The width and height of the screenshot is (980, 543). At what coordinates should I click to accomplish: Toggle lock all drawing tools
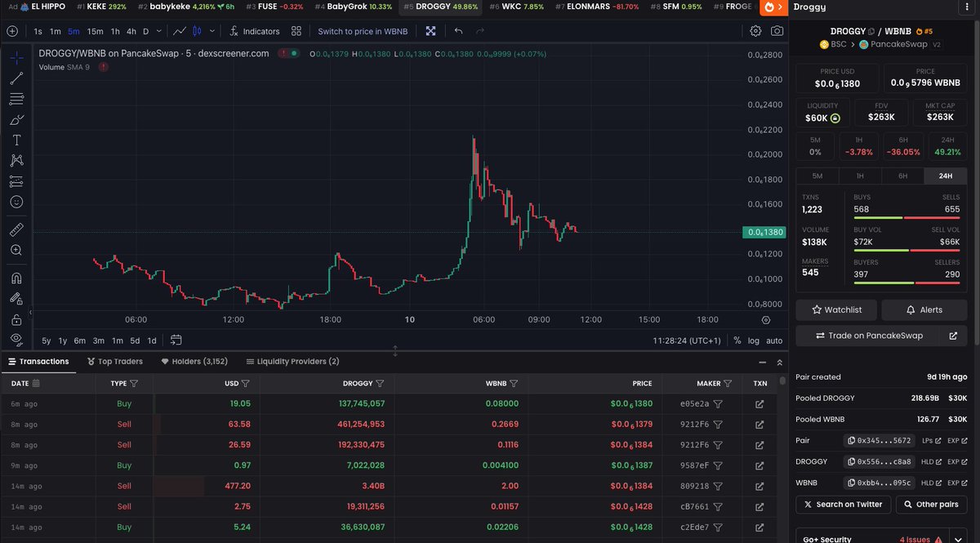click(16, 319)
